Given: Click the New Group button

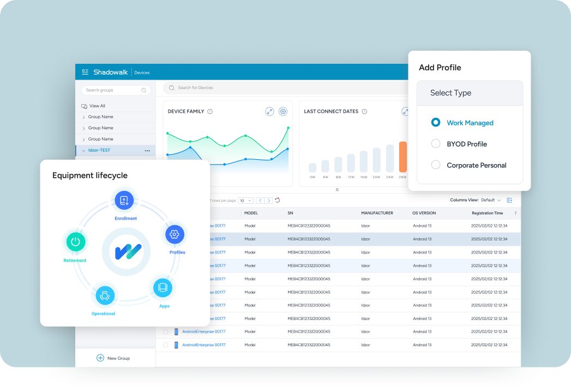Looking at the screenshot, I should pyautogui.click(x=113, y=358).
